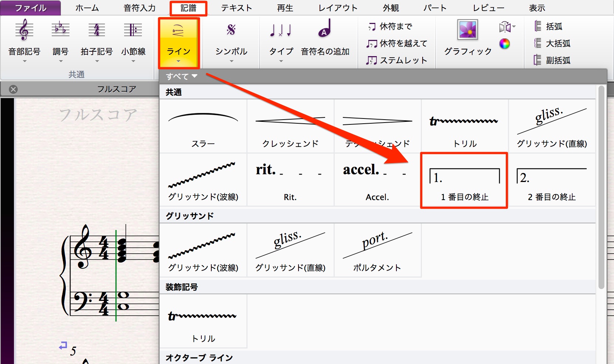
Task: Open the rainbow color wheel picker
Action: pos(505,44)
